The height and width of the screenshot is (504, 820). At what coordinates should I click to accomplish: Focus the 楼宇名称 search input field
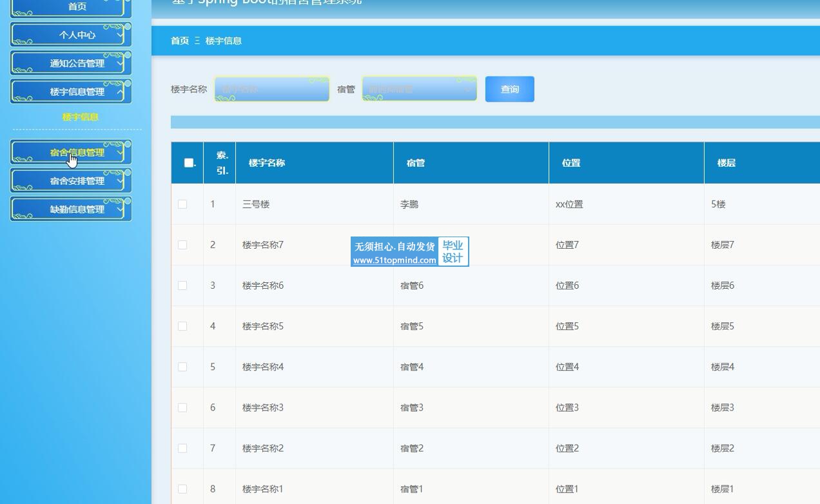(x=271, y=89)
